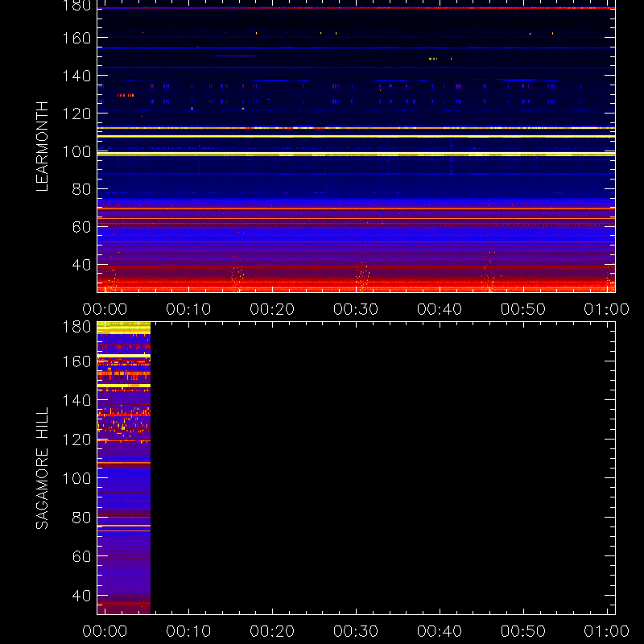Pick the 140 tick label on Sagamore Hill plot
The width and height of the screenshot is (644, 644).
click(x=76, y=400)
